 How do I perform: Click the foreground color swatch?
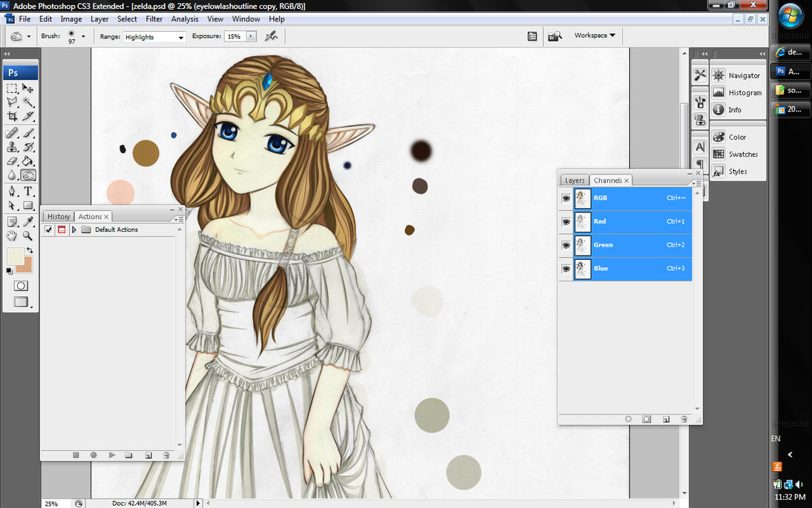pos(15,256)
